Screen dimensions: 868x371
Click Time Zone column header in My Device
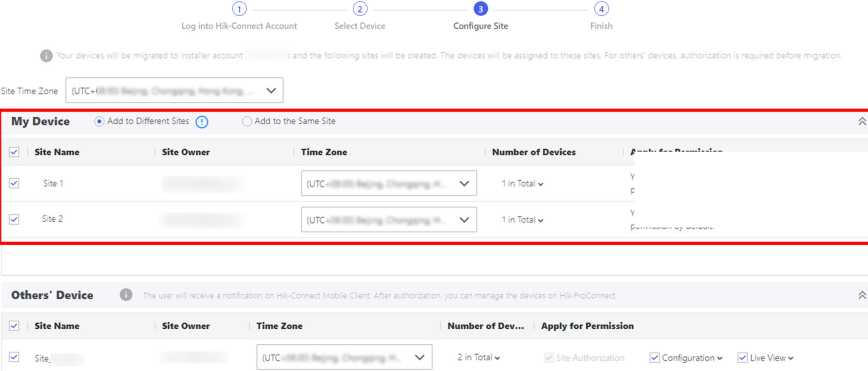(324, 152)
